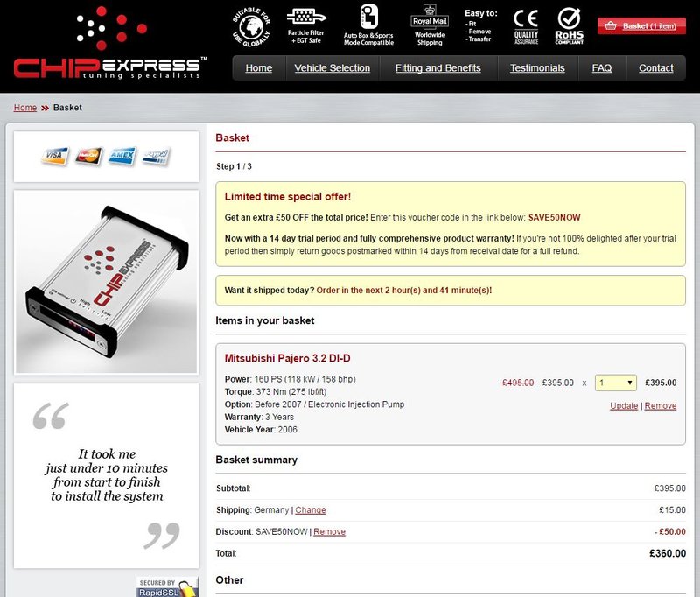Click the 'Step 1 / 3' indicator

(234, 166)
